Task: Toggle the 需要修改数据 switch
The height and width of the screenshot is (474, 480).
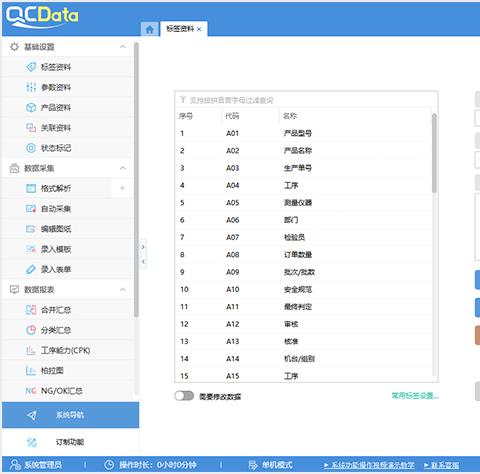Action: [x=184, y=396]
